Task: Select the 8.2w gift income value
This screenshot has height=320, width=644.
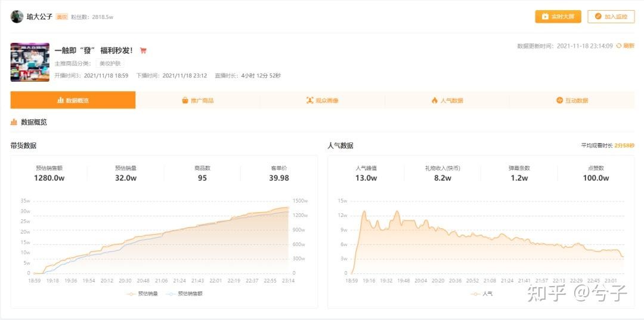Action: [442, 178]
